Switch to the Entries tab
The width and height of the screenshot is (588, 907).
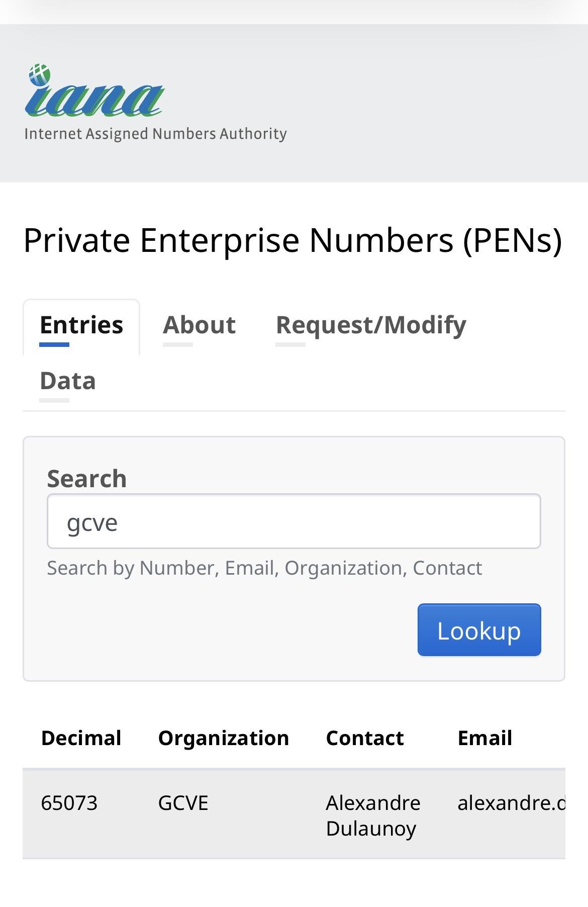click(81, 325)
